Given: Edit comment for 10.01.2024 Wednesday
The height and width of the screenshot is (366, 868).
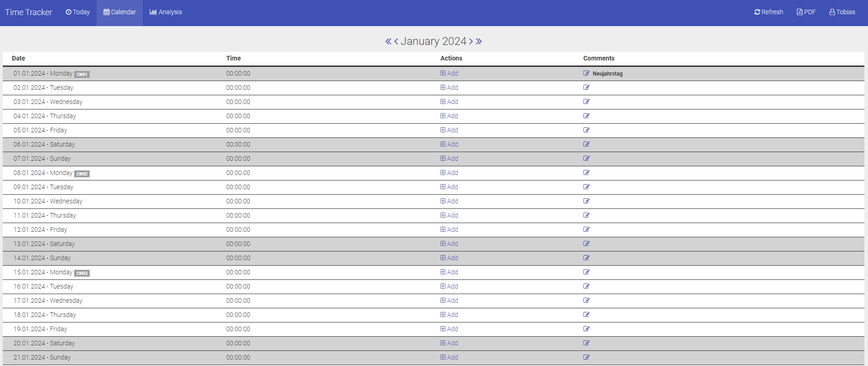Looking at the screenshot, I should click(x=587, y=201).
